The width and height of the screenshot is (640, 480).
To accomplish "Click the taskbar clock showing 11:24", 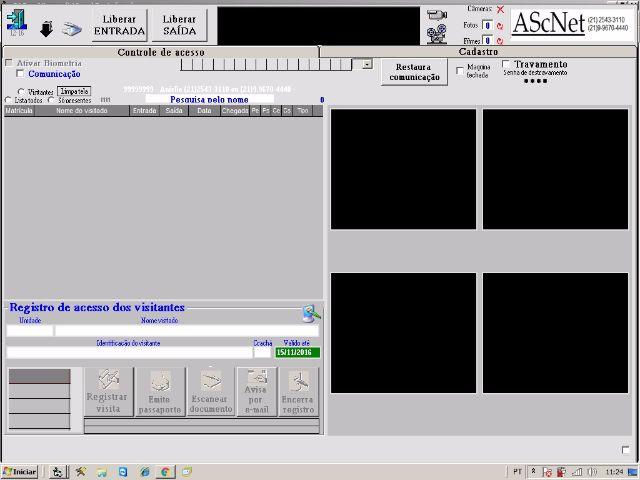I will [614, 472].
